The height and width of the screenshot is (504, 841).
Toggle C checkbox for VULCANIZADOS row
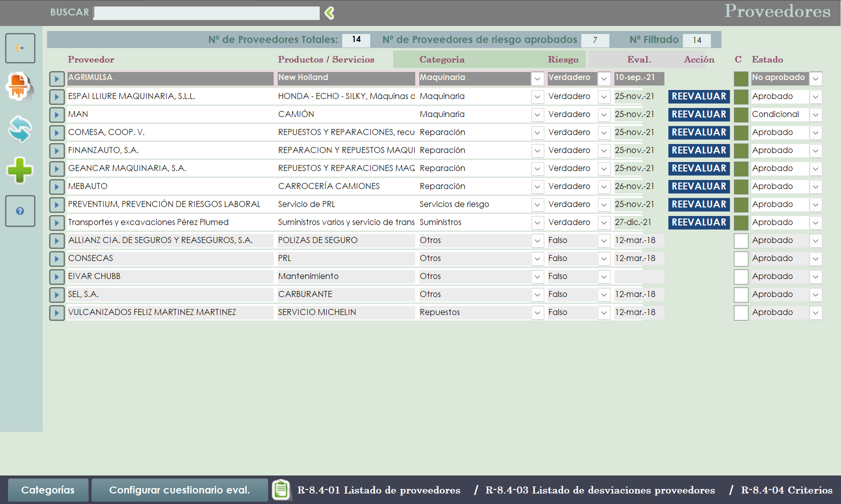741,312
